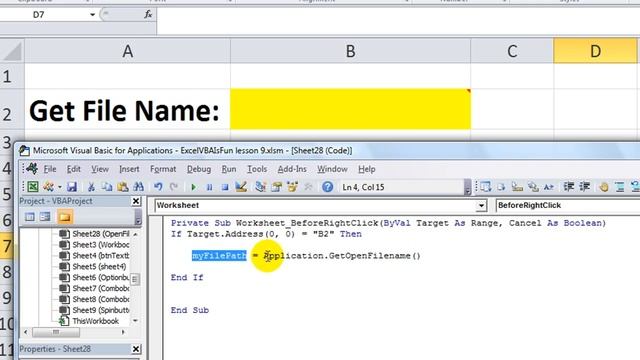Toggle Design Mode icon
The height and width of the screenshot is (360, 640).
click(241, 187)
